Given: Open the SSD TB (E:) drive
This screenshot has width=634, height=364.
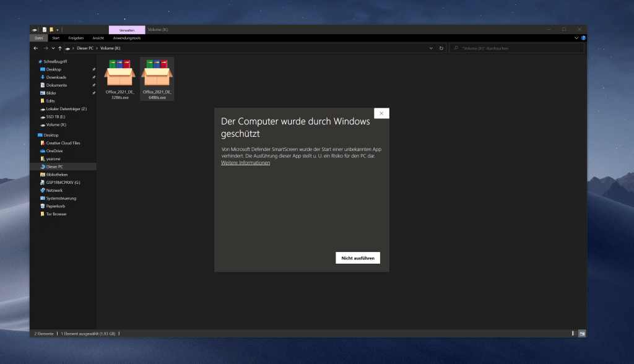Looking at the screenshot, I should (x=55, y=117).
